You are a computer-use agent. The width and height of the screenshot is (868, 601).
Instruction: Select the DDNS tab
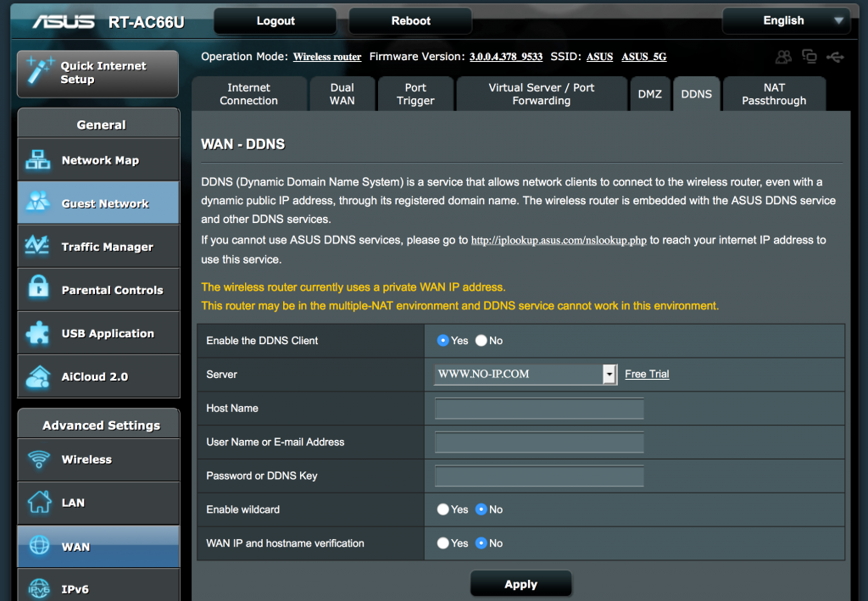click(697, 94)
